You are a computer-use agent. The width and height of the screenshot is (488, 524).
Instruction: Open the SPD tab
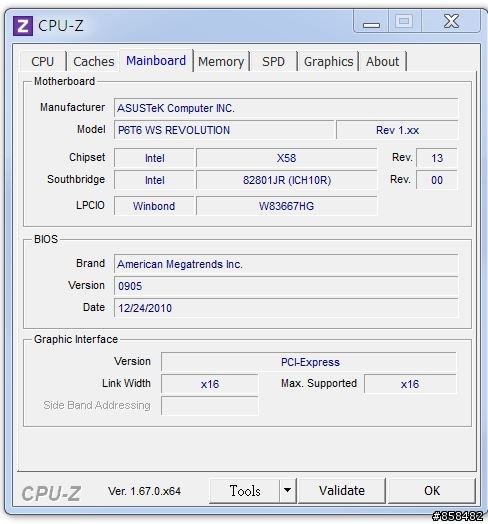coord(273,61)
